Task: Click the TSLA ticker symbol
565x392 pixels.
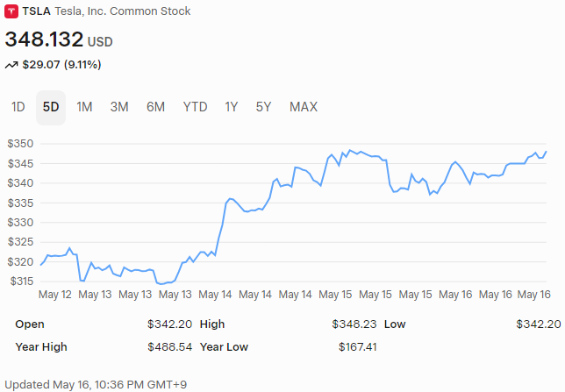Action: (x=36, y=11)
